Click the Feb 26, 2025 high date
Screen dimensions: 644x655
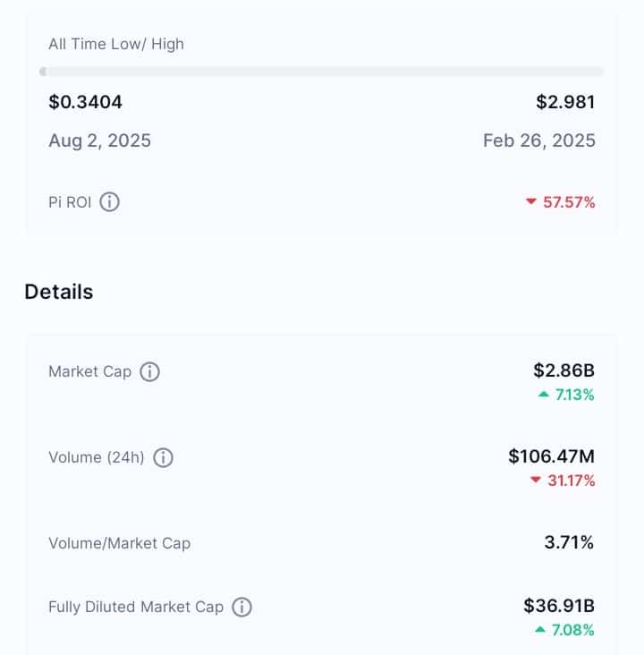click(x=539, y=140)
